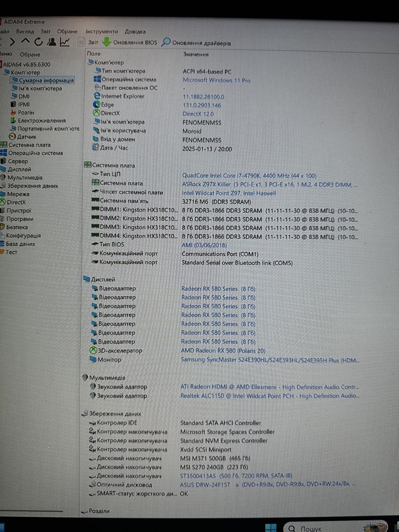The image size is (399, 532).
Task: Open Мережа in sidebar tree
Action: click(x=15, y=194)
